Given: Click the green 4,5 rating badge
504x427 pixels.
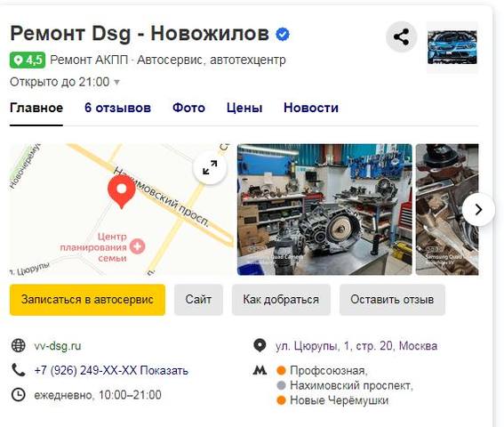Looking at the screenshot, I should click(x=28, y=60).
